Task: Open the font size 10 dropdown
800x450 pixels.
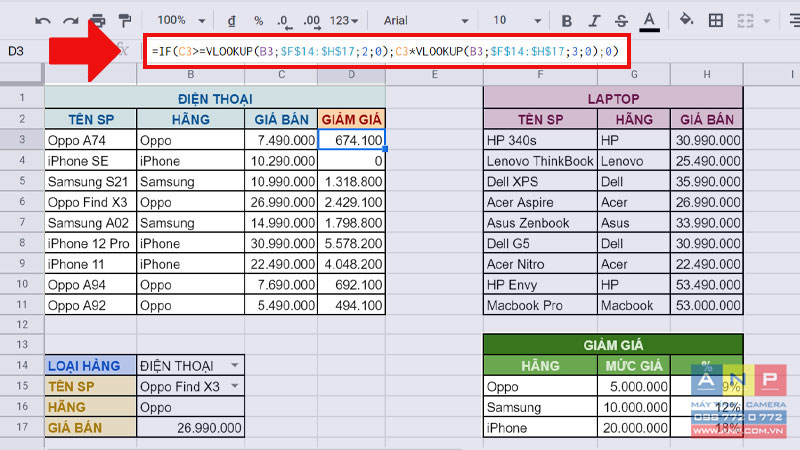Action: (x=517, y=20)
